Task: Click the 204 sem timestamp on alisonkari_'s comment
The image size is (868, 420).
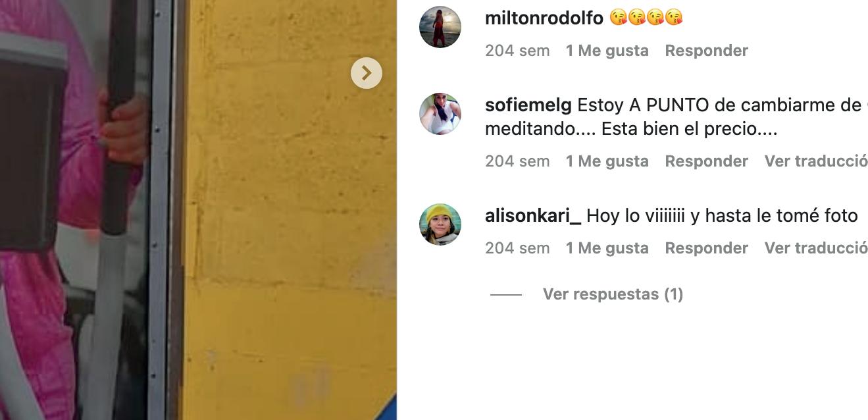Action: tap(517, 248)
